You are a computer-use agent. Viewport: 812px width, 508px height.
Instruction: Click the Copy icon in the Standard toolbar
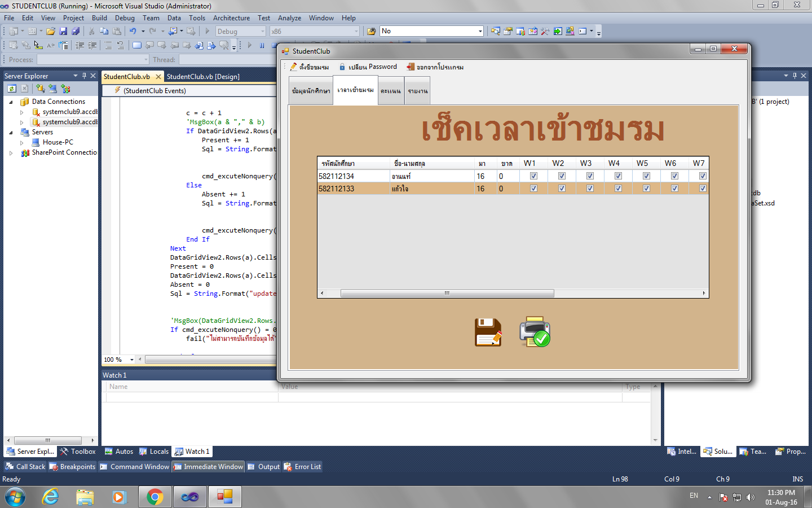(x=104, y=31)
